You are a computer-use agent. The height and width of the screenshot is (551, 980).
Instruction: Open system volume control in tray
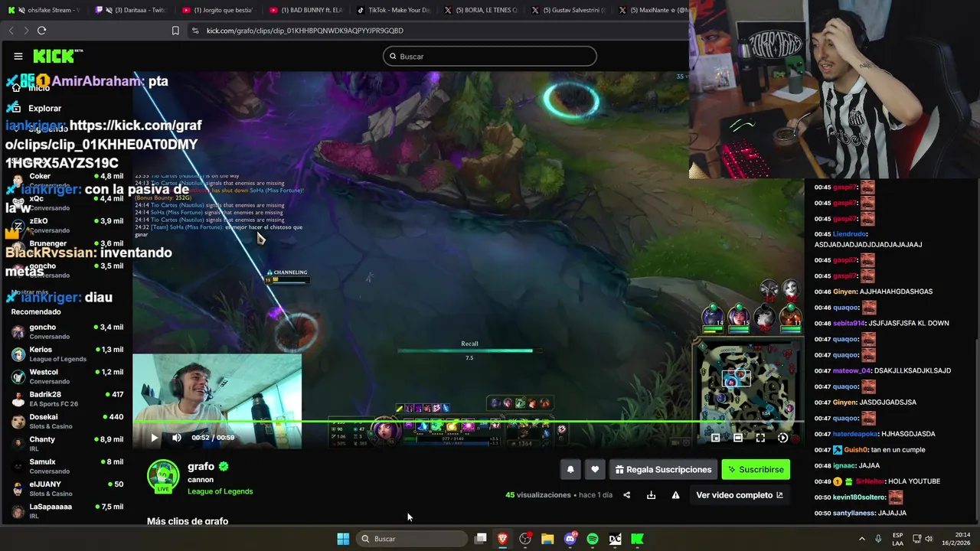coord(929,539)
